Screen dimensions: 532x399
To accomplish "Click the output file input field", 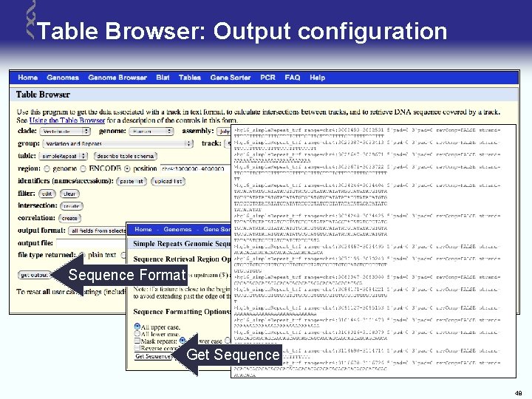I will pyautogui.click(x=91, y=243).
